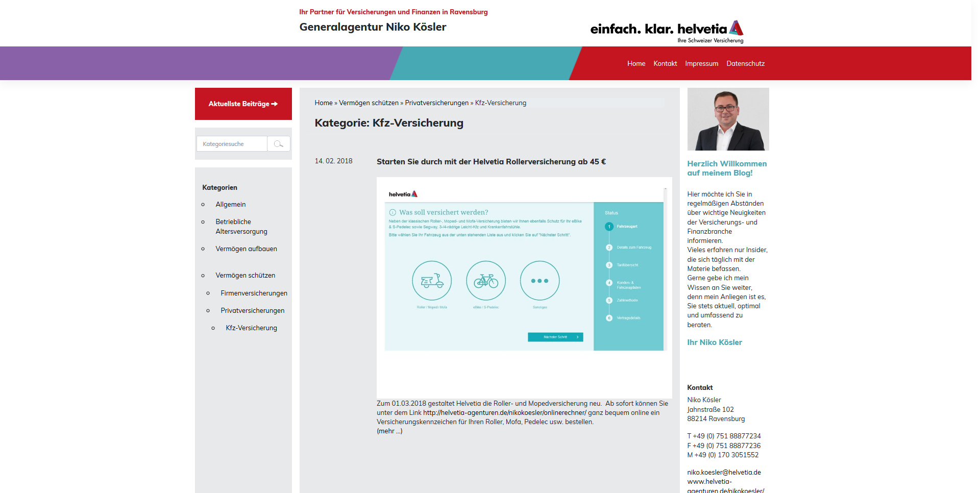Viewport: 980px width, 493px height.
Task: Click the Helvetia logo in header
Action: (x=667, y=31)
